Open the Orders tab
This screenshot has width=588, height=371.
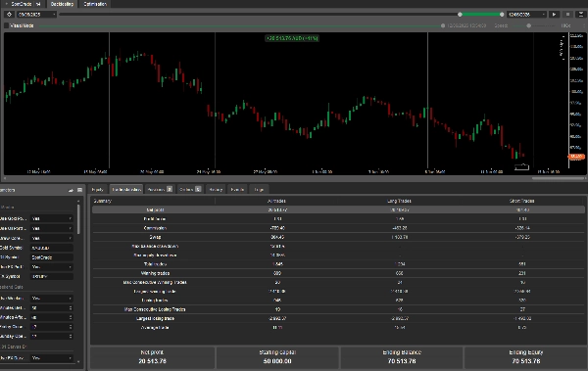pos(190,189)
